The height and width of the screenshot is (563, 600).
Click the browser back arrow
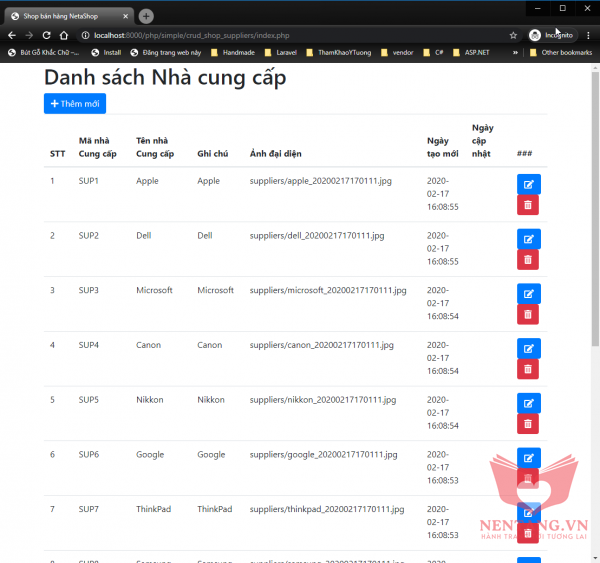coord(12,35)
